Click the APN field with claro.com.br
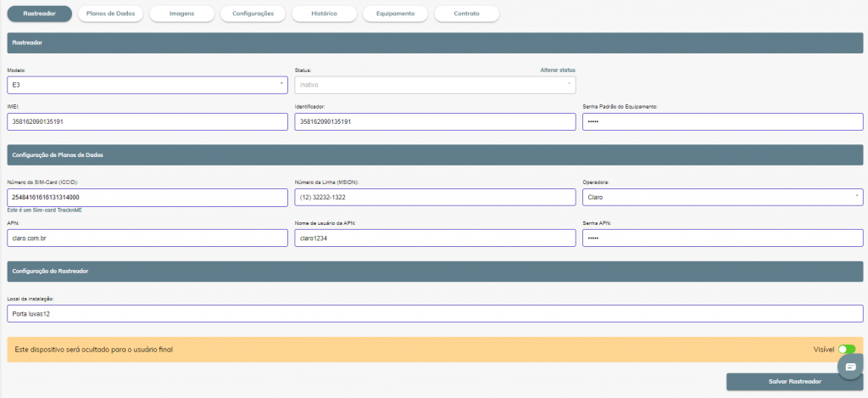868x398 pixels. (147, 238)
